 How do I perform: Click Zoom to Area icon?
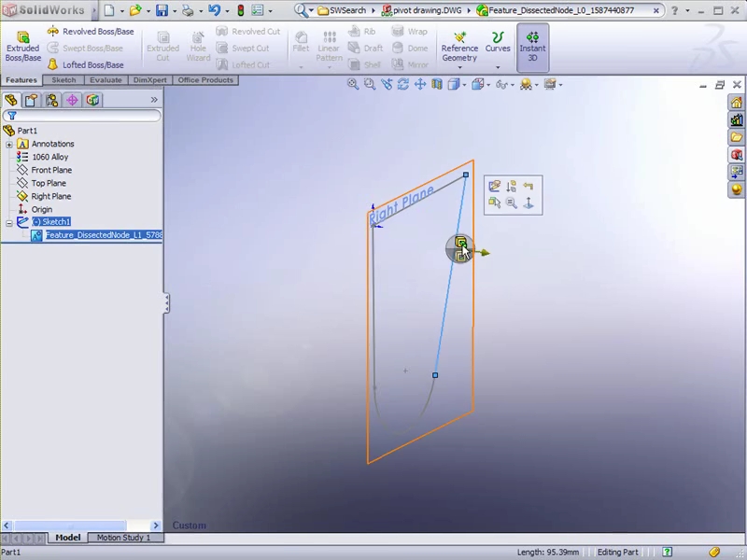369,84
